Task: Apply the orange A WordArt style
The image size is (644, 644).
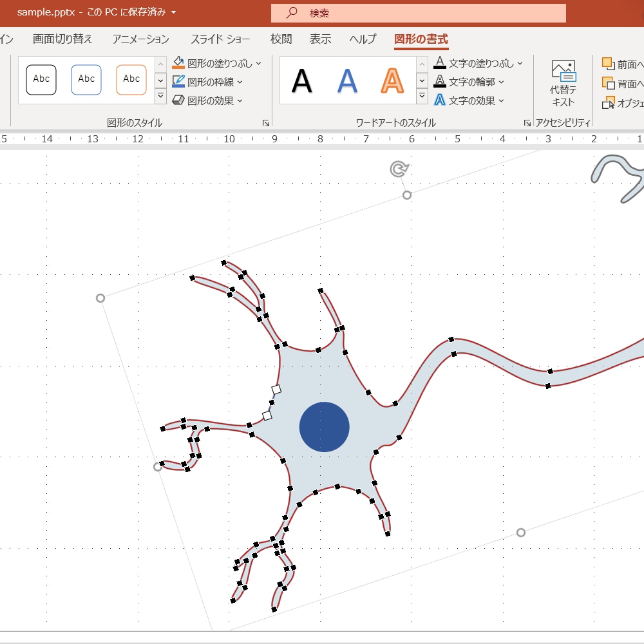Action: [393, 81]
